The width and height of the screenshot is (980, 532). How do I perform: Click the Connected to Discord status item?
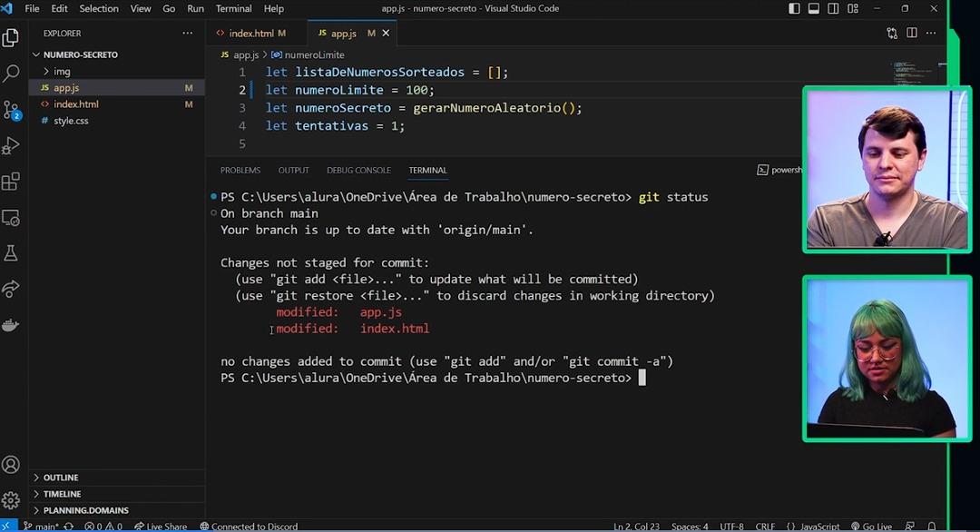click(x=249, y=527)
